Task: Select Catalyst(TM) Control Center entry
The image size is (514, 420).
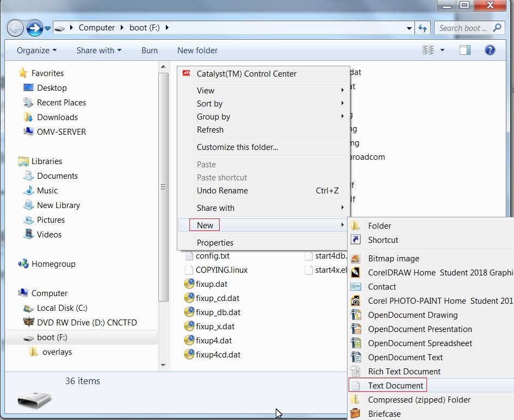Action: (x=246, y=74)
